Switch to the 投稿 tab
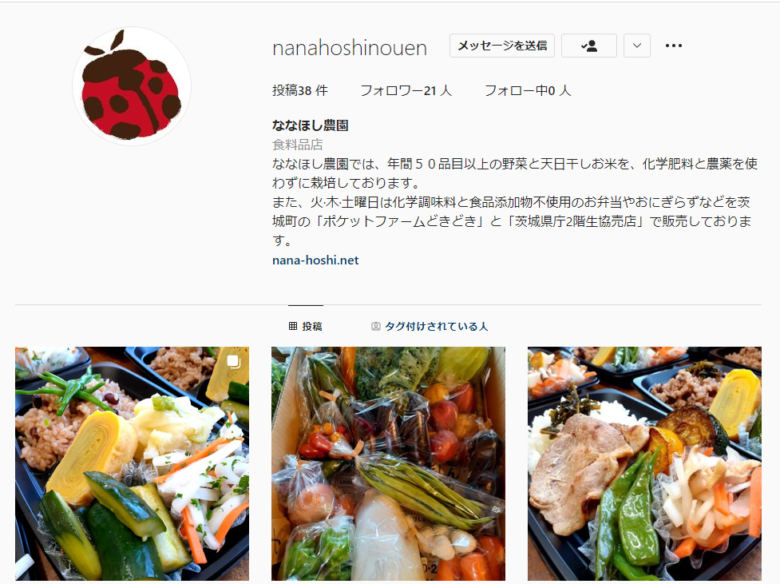780x584 pixels. point(305,326)
